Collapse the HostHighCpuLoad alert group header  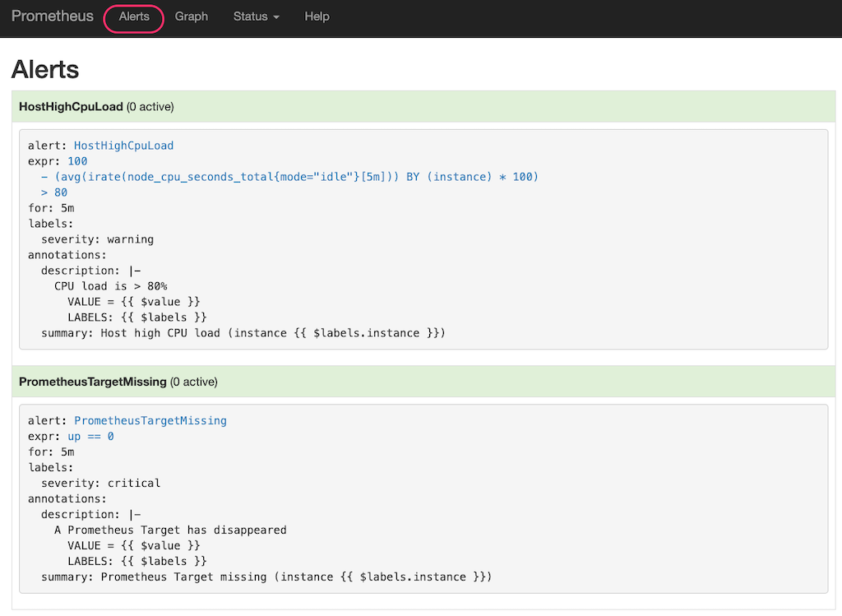(71, 107)
